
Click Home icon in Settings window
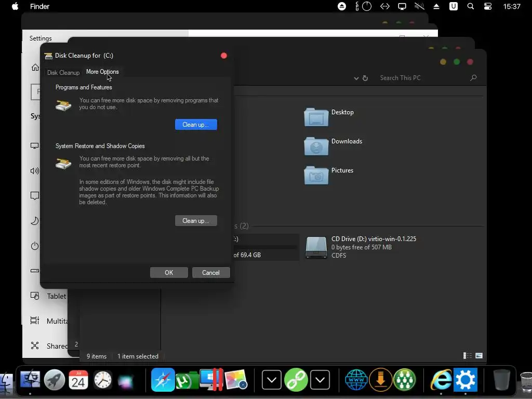pos(35,67)
